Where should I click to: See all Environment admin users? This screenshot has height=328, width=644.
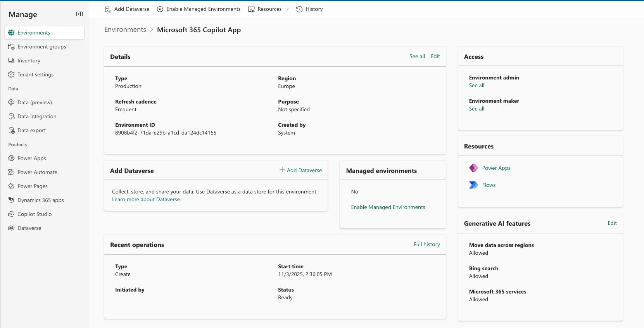[477, 85]
